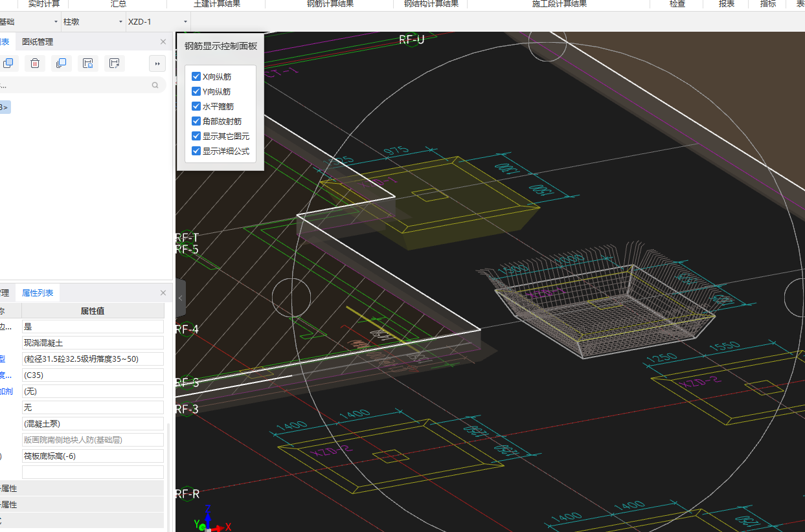This screenshot has height=532, width=805.
Task: Disable 显示详细公式 checkbox
Action: coord(196,151)
